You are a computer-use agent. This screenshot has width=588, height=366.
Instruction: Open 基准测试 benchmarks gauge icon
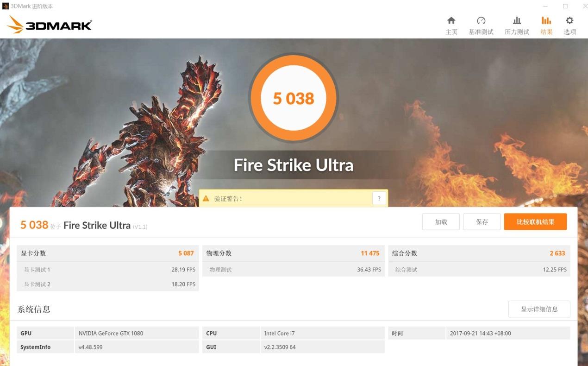pyautogui.click(x=481, y=20)
